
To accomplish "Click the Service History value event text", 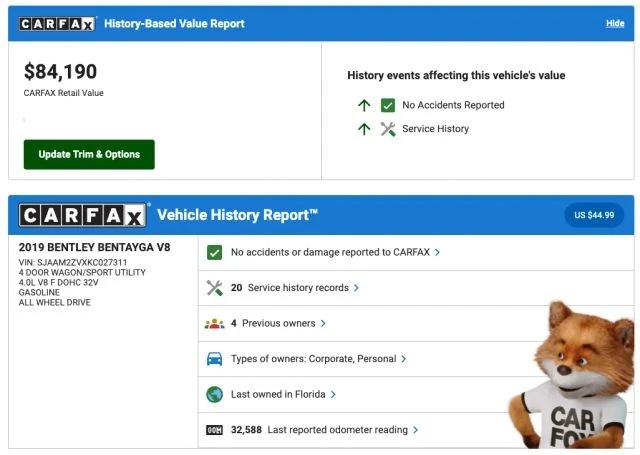I will 436,129.
